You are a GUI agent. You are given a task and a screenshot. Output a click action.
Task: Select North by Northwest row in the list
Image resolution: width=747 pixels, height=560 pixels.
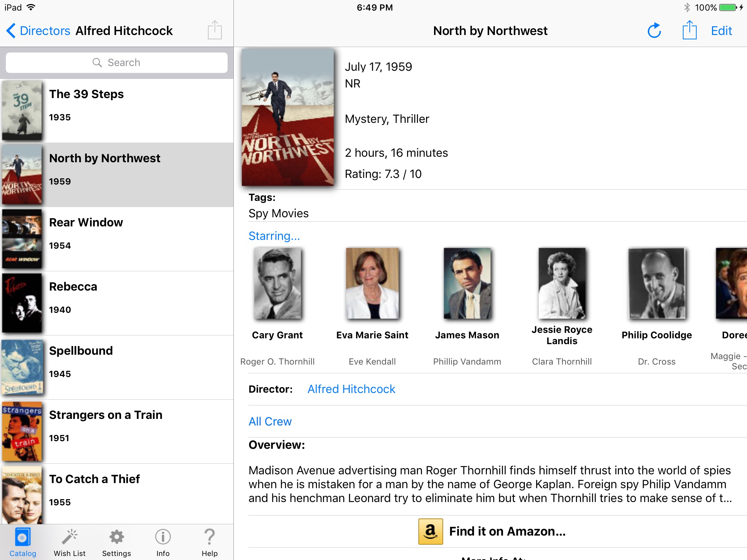[117, 175]
